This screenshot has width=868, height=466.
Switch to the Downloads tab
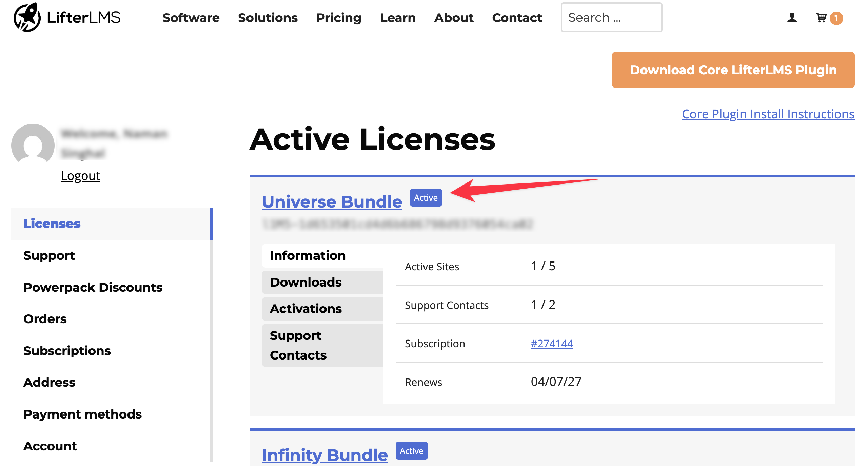[x=322, y=282]
